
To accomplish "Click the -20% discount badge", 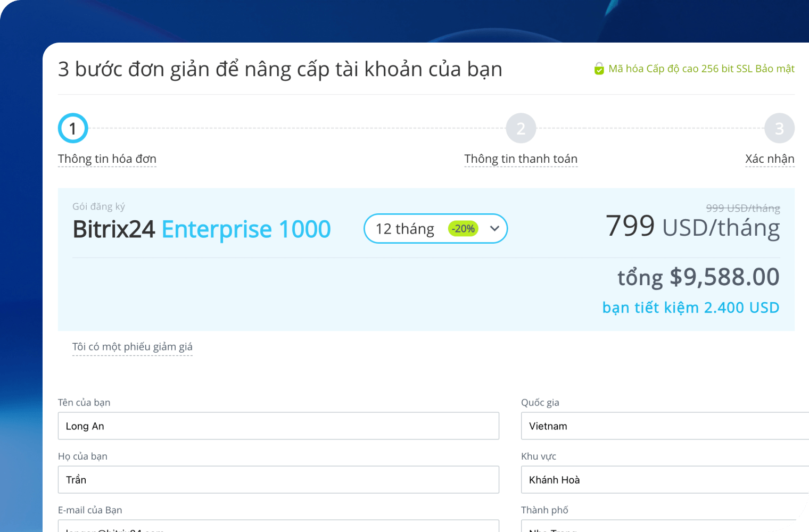I will (463, 229).
